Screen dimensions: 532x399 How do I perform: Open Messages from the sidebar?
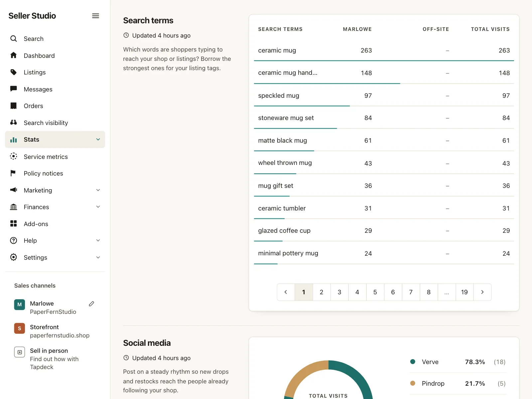55,89
